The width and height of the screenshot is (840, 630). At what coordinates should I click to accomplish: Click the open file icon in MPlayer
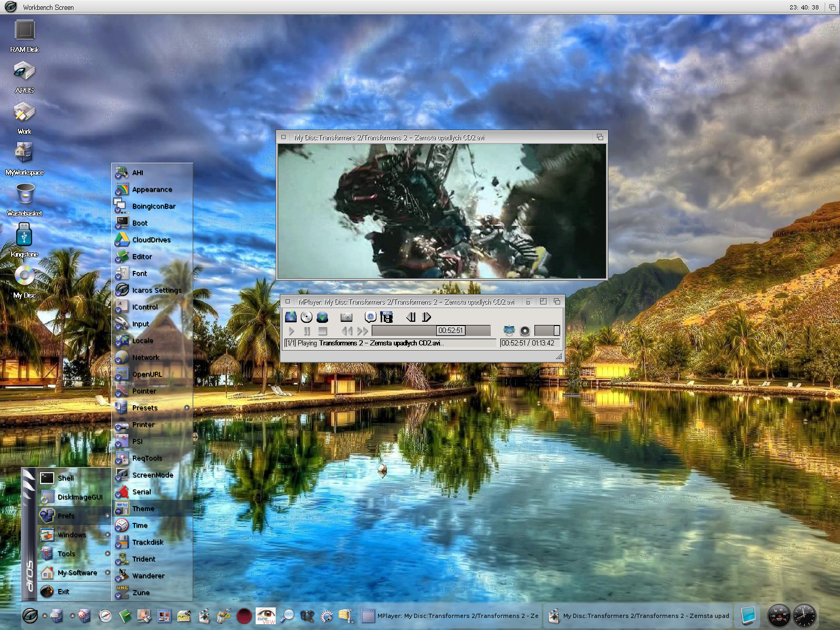pos(291,317)
